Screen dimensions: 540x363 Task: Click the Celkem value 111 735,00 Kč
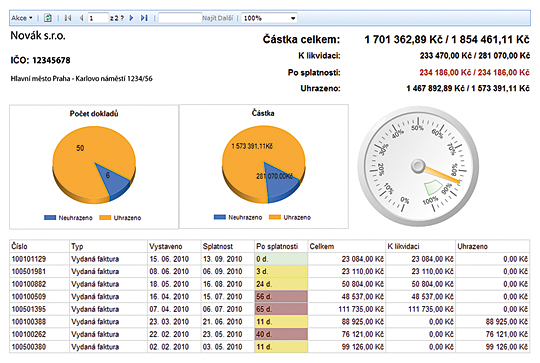coord(361,309)
